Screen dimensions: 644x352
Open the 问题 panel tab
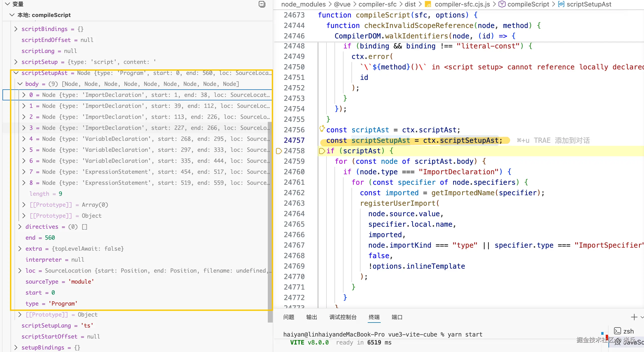coord(289,317)
